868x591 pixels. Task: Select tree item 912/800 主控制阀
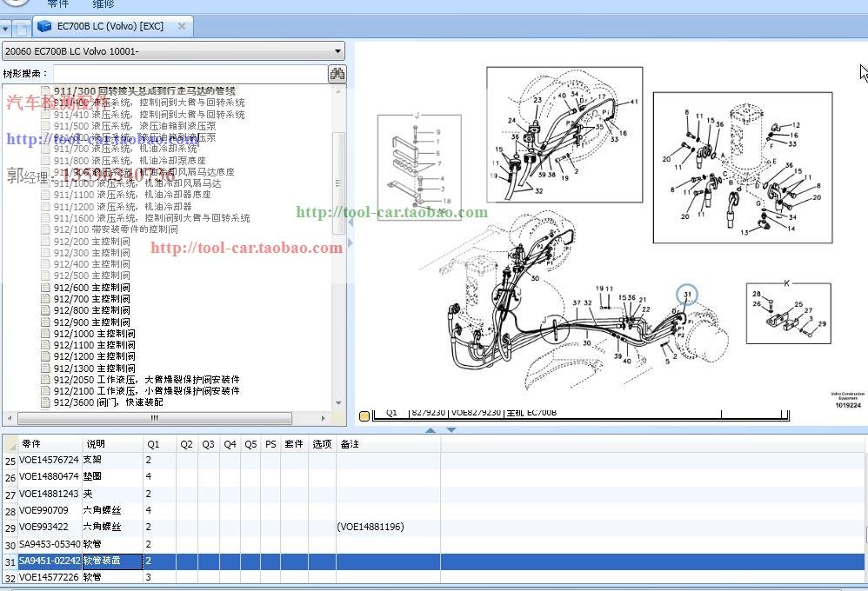pos(91,310)
